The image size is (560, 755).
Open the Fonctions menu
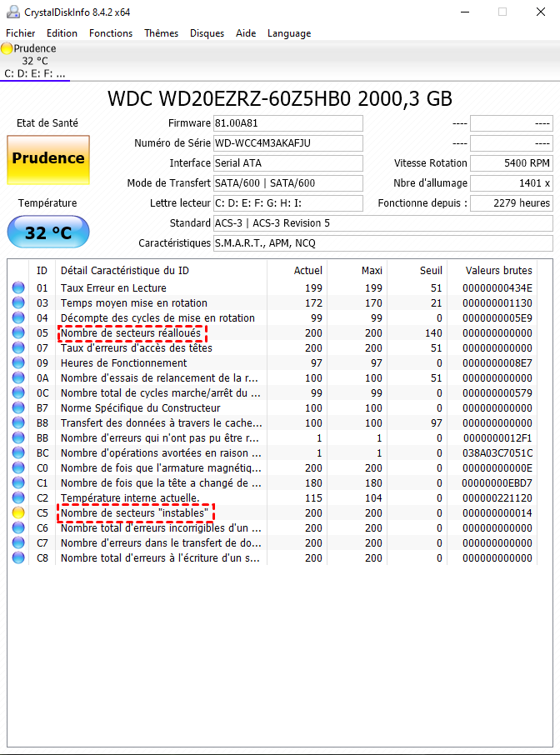click(x=111, y=33)
